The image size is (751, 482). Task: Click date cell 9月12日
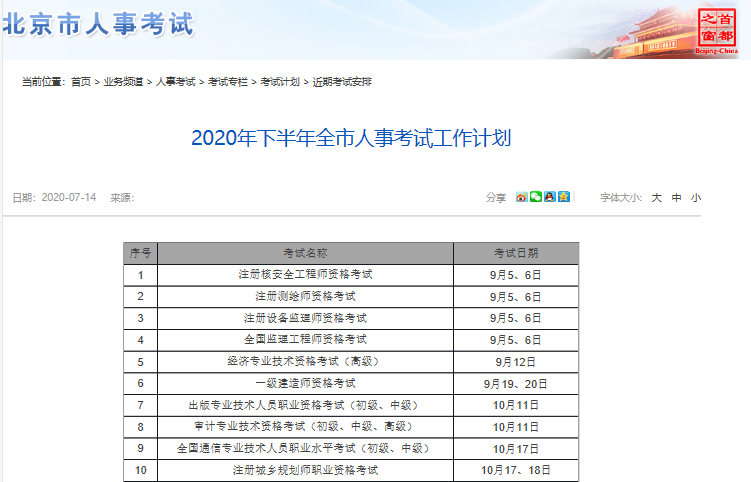click(516, 362)
